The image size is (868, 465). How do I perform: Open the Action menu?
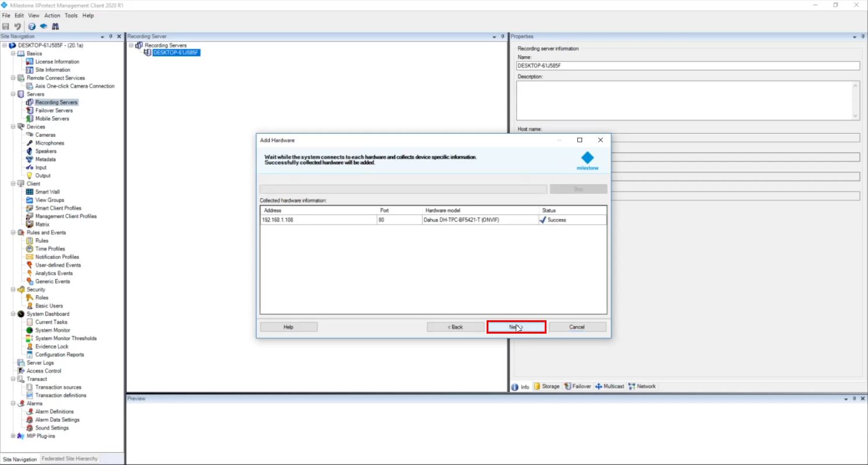[x=52, y=16]
